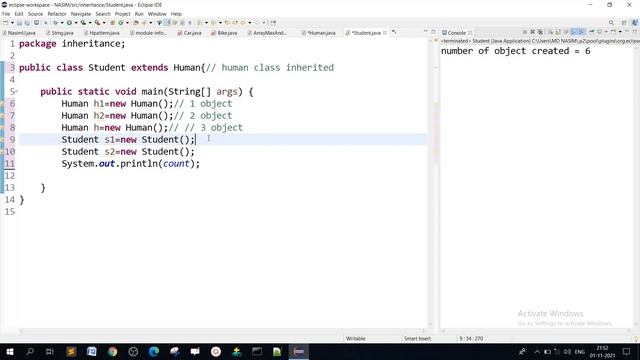Image resolution: width=640 pixels, height=360 pixels.
Task: Open the Window menu
Action: tap(157, 14)
